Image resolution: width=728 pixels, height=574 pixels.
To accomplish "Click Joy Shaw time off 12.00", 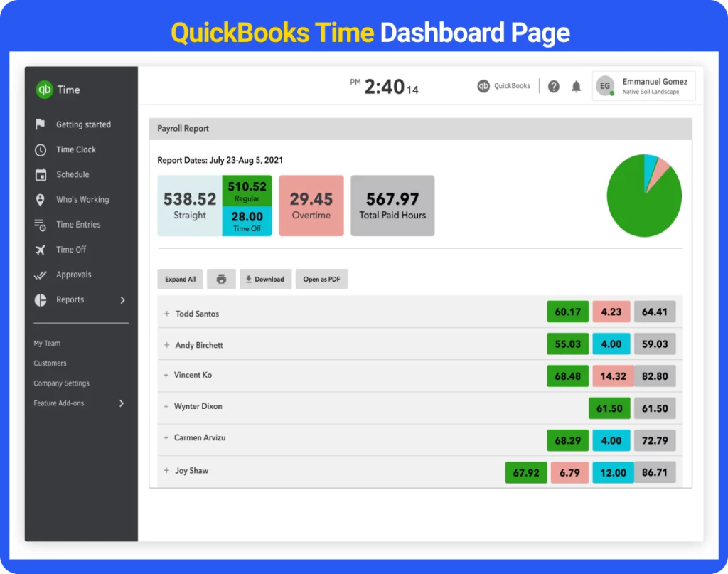I will (x=613, y=473).
